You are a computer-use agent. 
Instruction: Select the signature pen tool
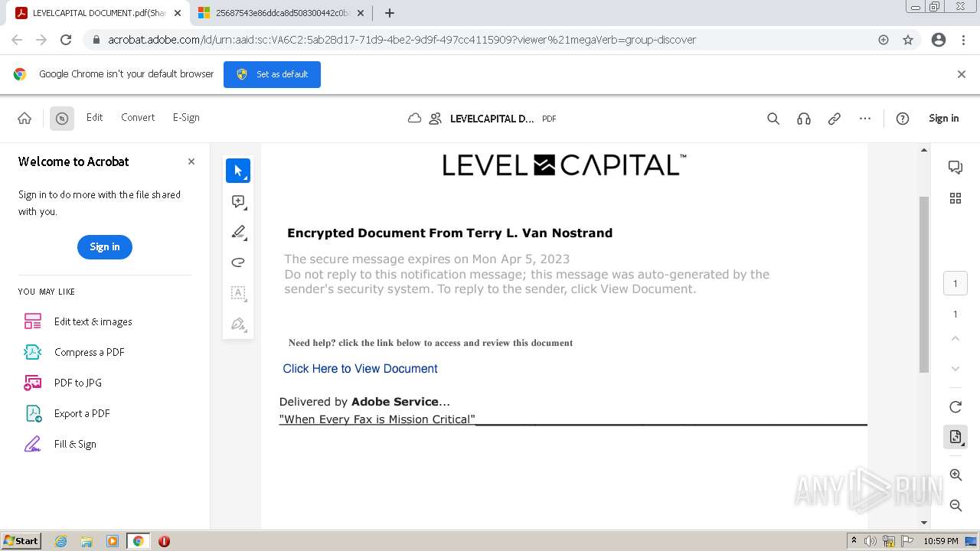(238, 324)
